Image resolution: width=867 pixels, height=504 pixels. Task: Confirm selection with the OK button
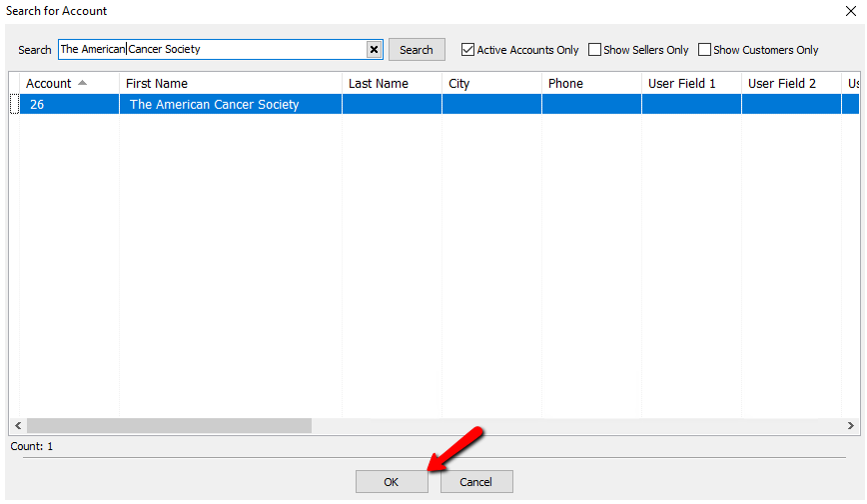point(392,482)
